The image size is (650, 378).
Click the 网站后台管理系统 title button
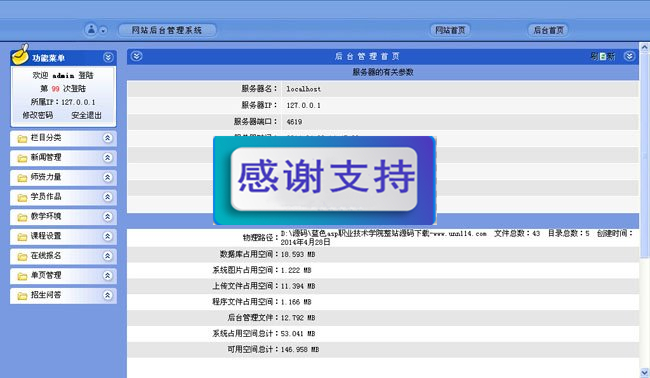pos(167,30)
